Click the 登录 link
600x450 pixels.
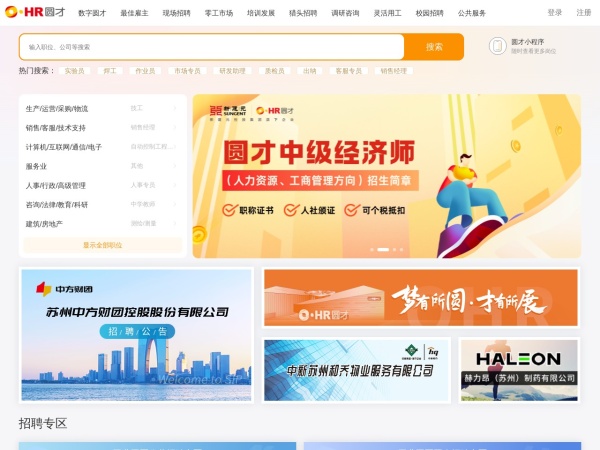click(555, 13)
